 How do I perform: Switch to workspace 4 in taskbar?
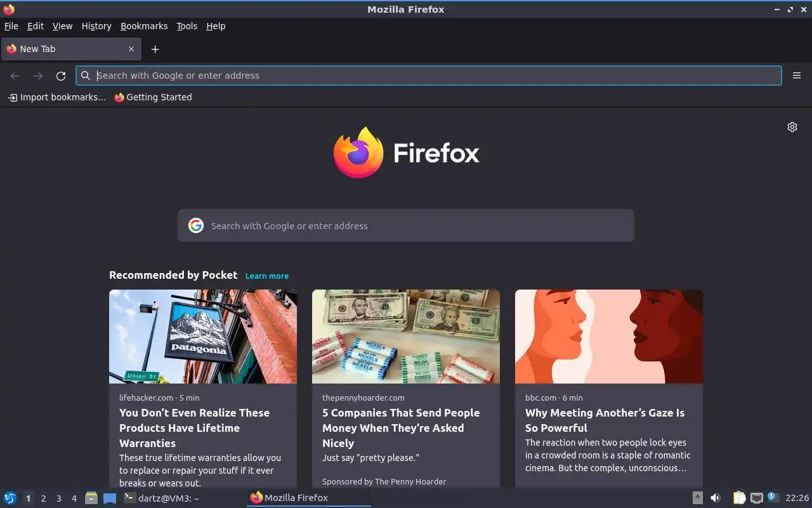(74, 498)
